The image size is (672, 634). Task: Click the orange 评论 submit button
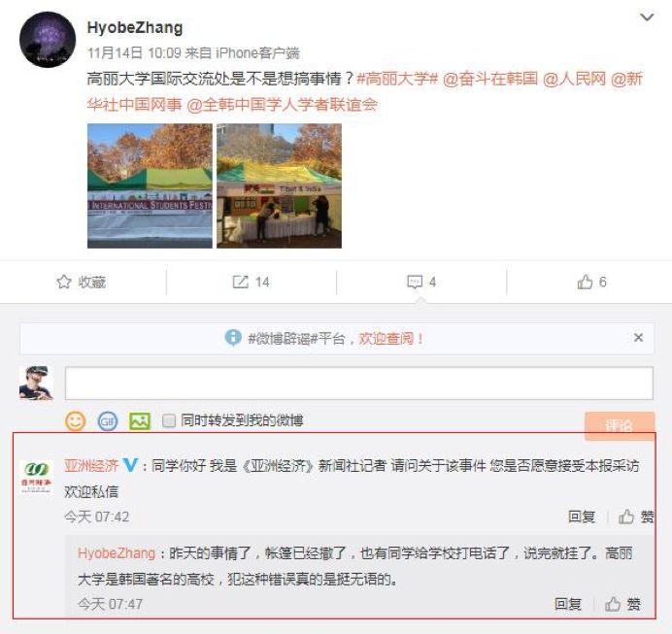620,425
